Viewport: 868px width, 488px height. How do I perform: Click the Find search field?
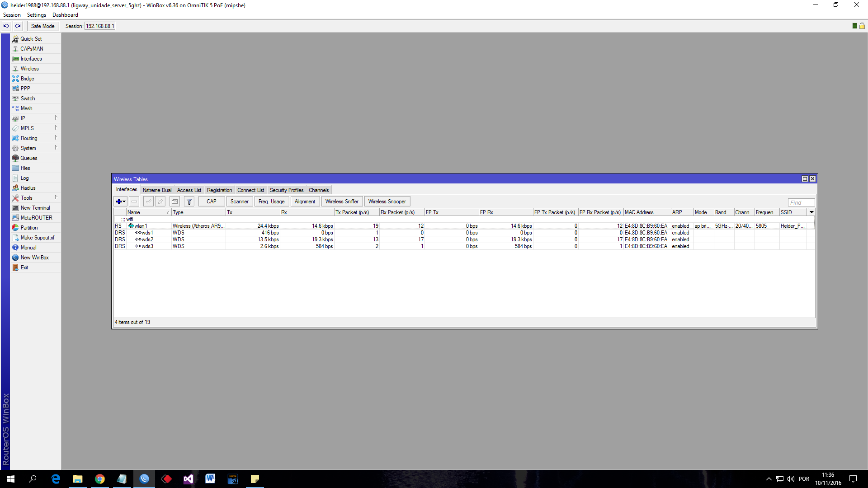pyautogui.click(x=801, y=202)
